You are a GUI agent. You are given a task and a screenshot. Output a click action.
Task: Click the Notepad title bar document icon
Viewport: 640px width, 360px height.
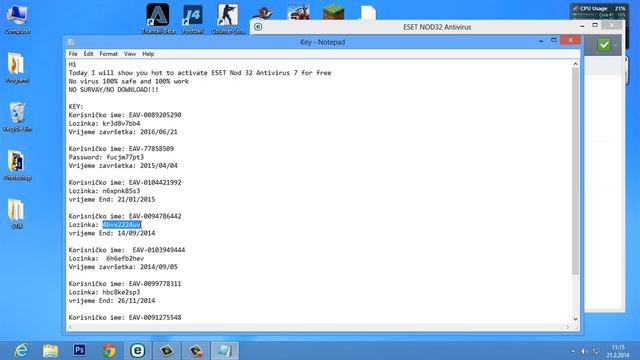[x=71, y=42]
